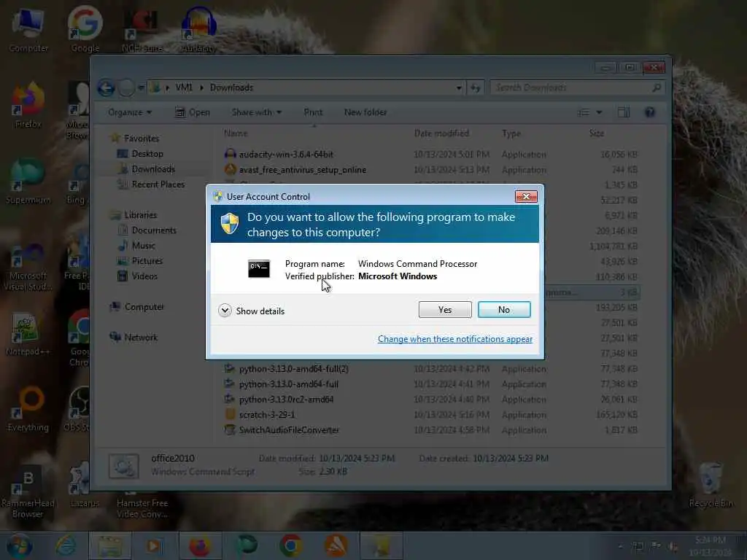Open RammerHead Browser desktop shortcut

click(x=28, y=492)
